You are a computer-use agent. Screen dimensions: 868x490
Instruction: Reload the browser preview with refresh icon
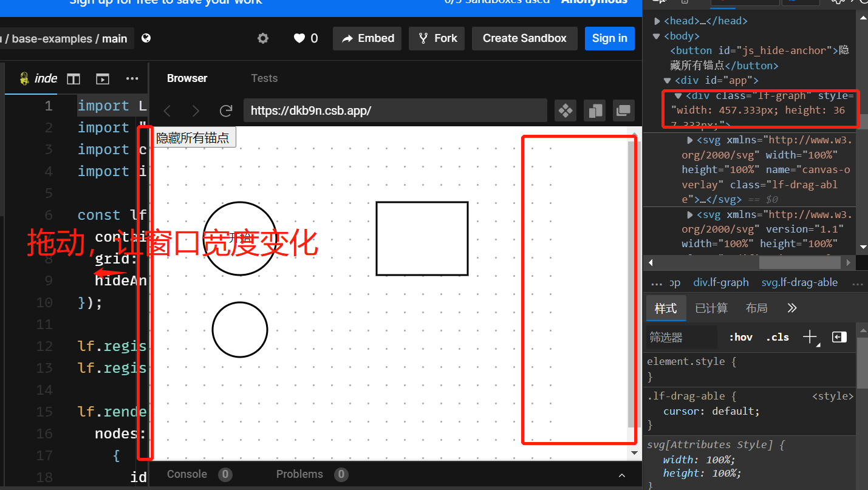(x=226, y=111)
